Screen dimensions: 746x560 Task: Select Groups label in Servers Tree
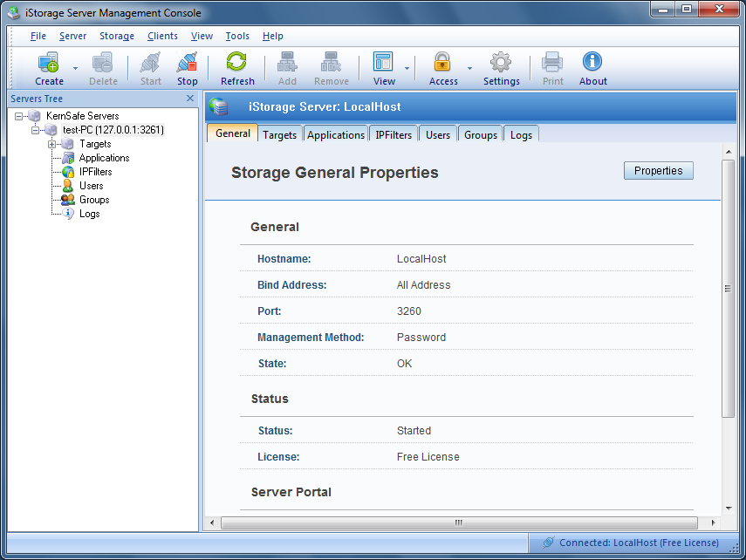(94, 200)
